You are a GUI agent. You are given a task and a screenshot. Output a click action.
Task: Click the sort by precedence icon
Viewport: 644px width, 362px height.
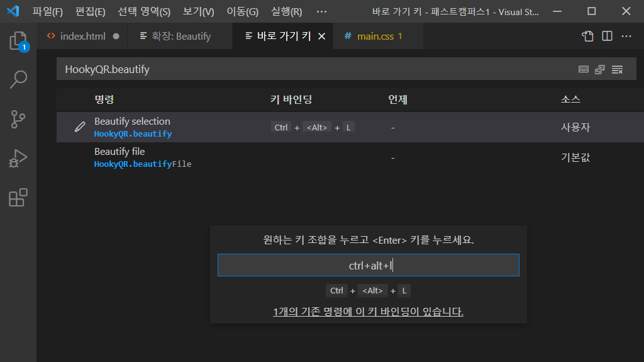pyautogui.click(x=600, y=69)
